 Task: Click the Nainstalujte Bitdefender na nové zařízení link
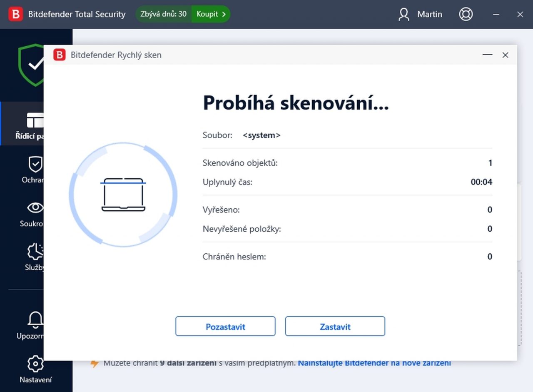click(374, 363)
